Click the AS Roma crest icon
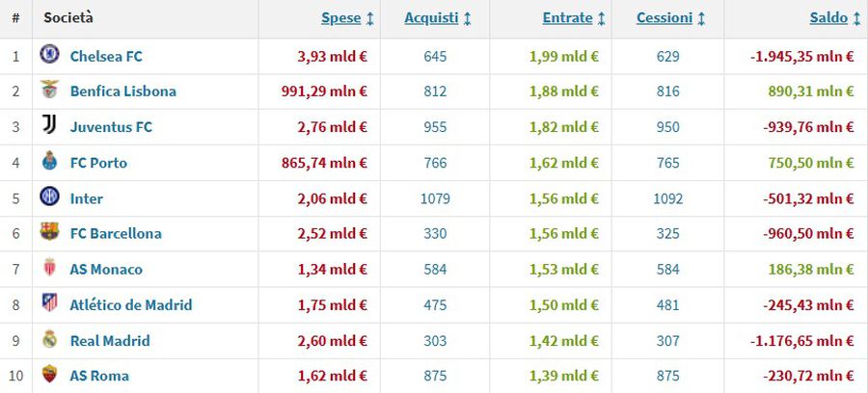The height and width of the screenshot is (393, 868). pyautogui.click(x=49, y=375)
